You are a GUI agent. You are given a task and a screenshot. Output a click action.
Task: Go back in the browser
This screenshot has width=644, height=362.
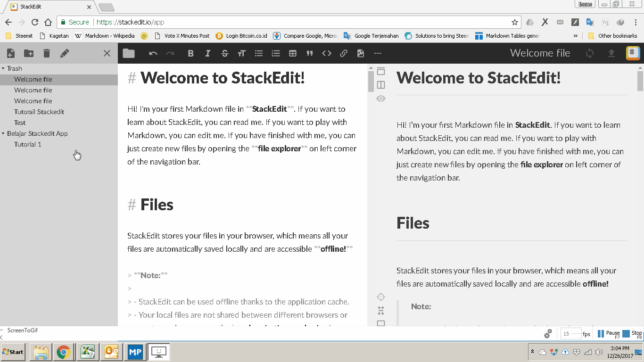point(8,22)
